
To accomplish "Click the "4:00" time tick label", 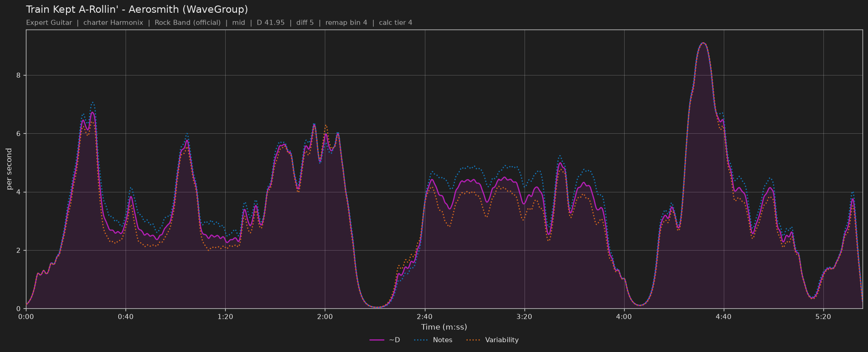I will 624,317.
